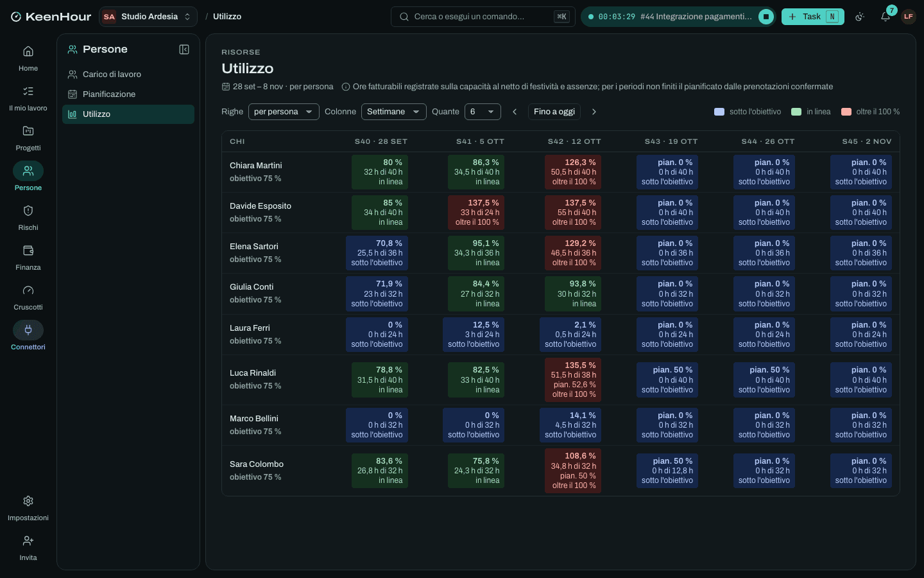Viewport: 924px width, 578px height.
Task: Click the 'S42 · 12 OTT' column header
Action: [x=574, y=142]
